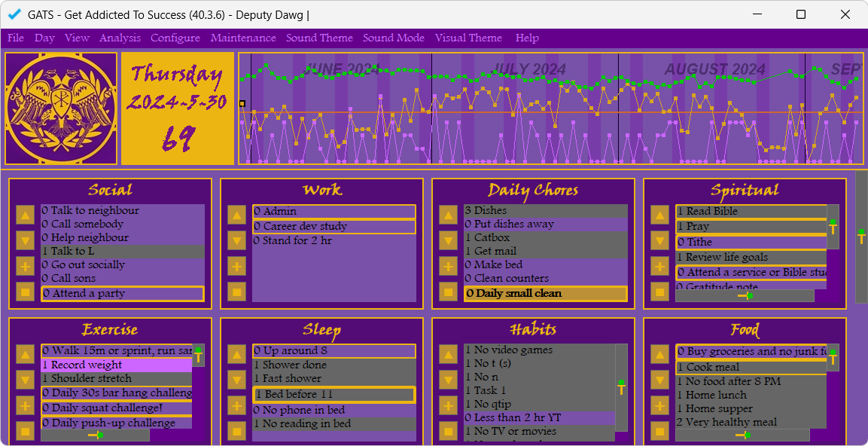Select the 'Record weight' exercise entry
Viewport: 868px width, 446px height.
116,365
